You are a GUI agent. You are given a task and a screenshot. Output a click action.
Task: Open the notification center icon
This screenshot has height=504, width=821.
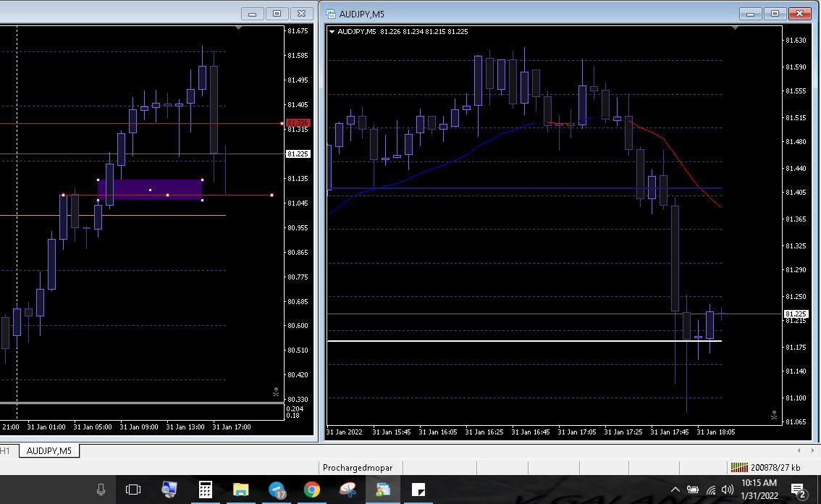[798, 490]
